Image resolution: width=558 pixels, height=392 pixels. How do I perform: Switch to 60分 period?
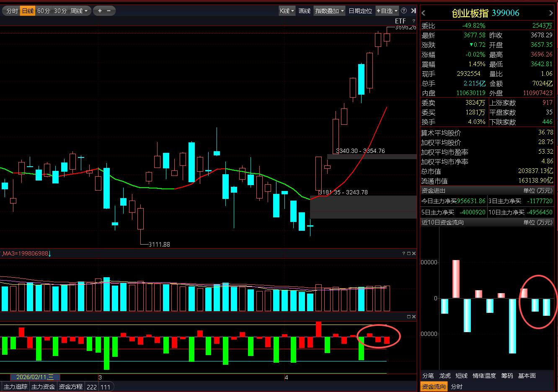[44, 11]
